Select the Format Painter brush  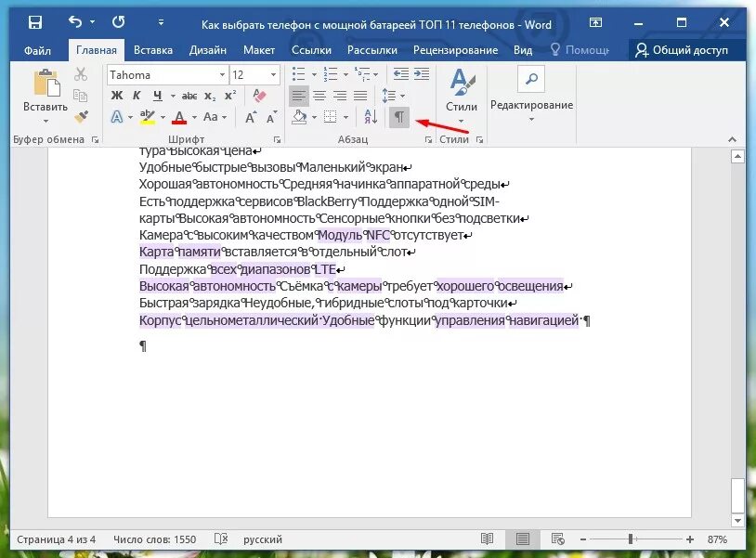[x=81, y=116]
